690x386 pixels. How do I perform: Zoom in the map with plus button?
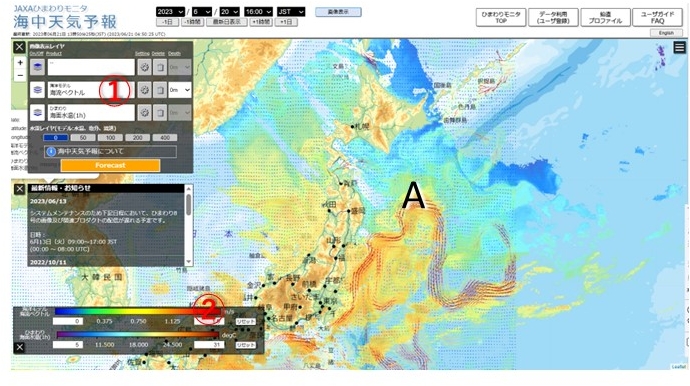pos(20,63)
